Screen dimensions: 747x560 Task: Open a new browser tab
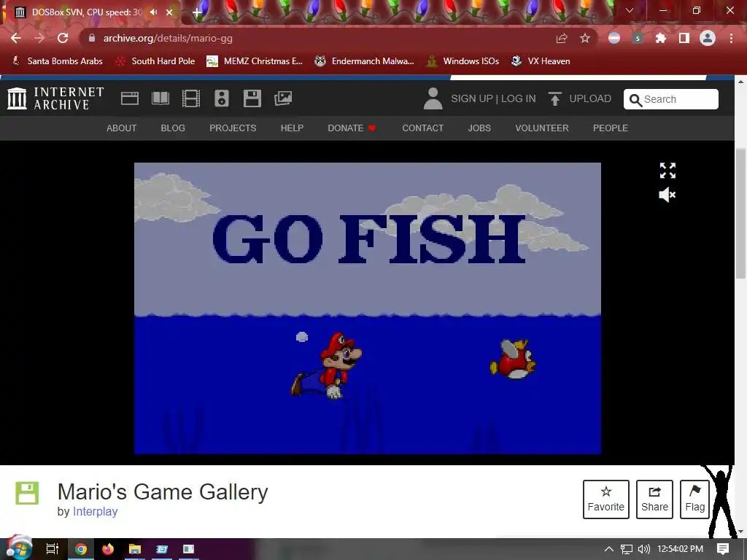pyautogui.click(x=197, y=12)
